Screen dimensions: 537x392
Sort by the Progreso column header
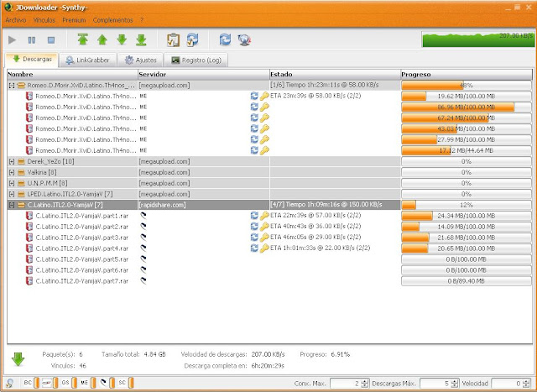tap(467, 75)
